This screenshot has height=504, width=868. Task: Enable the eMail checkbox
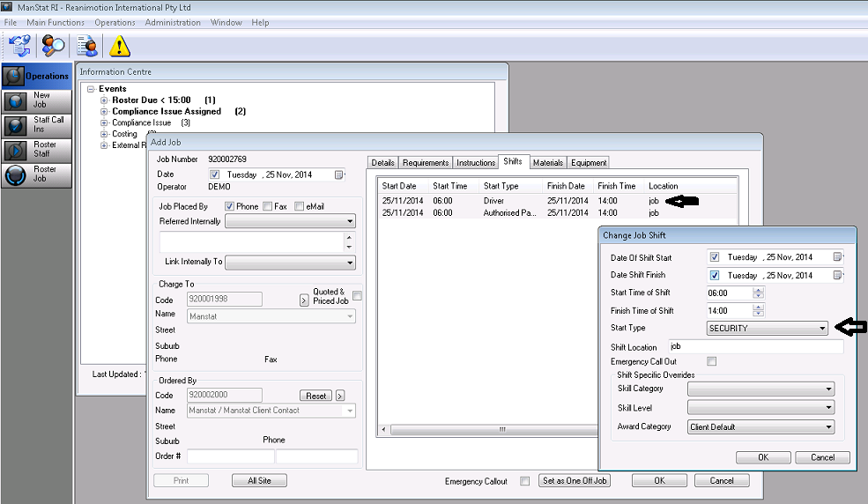point(300,206)
